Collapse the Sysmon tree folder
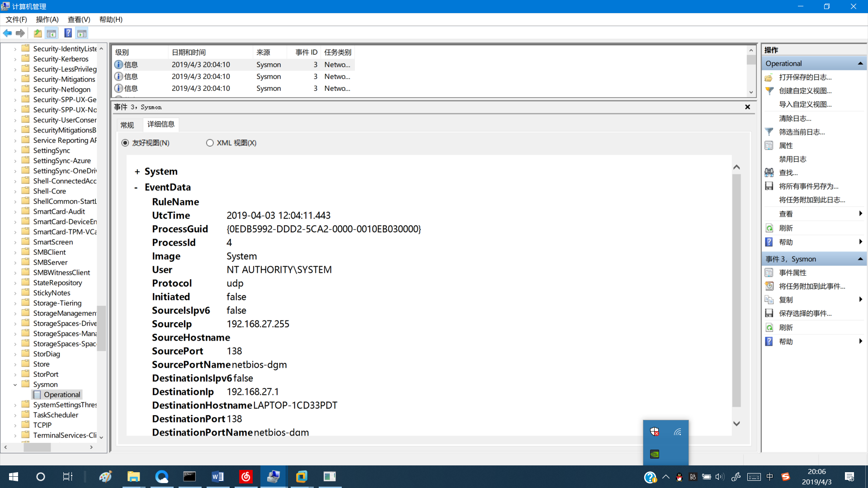Viewport: 868px width, 488px height. pos(15,385)
